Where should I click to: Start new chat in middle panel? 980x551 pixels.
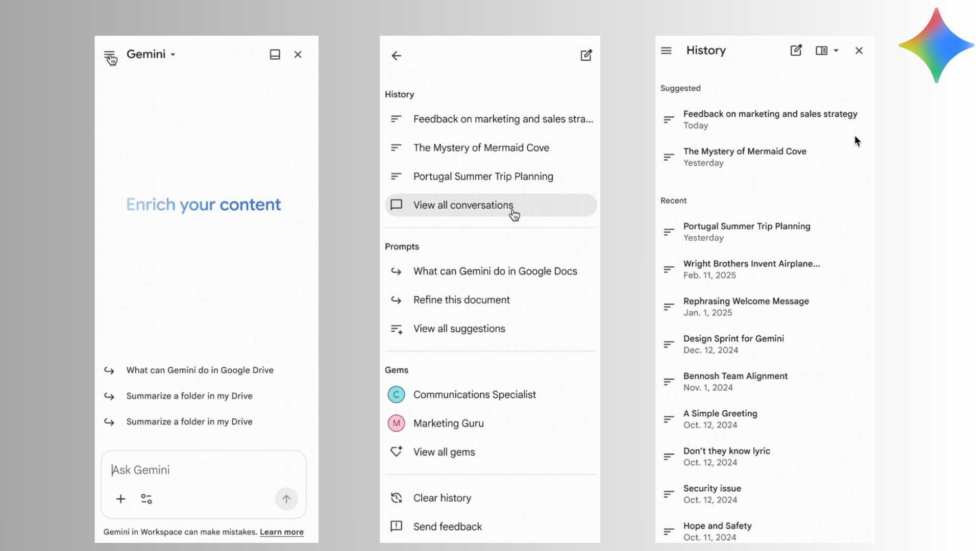(586, 55)
